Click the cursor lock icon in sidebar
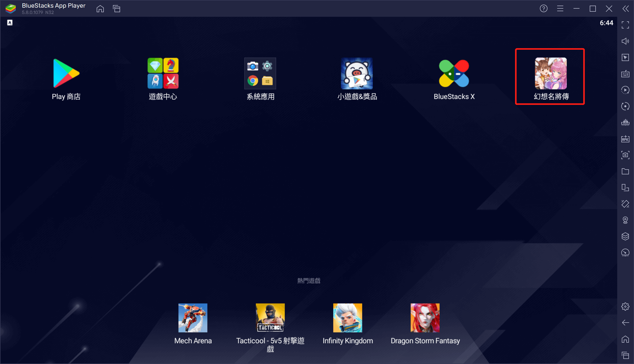This screenshot has width=634, height=364. click(x=625, y=57)
